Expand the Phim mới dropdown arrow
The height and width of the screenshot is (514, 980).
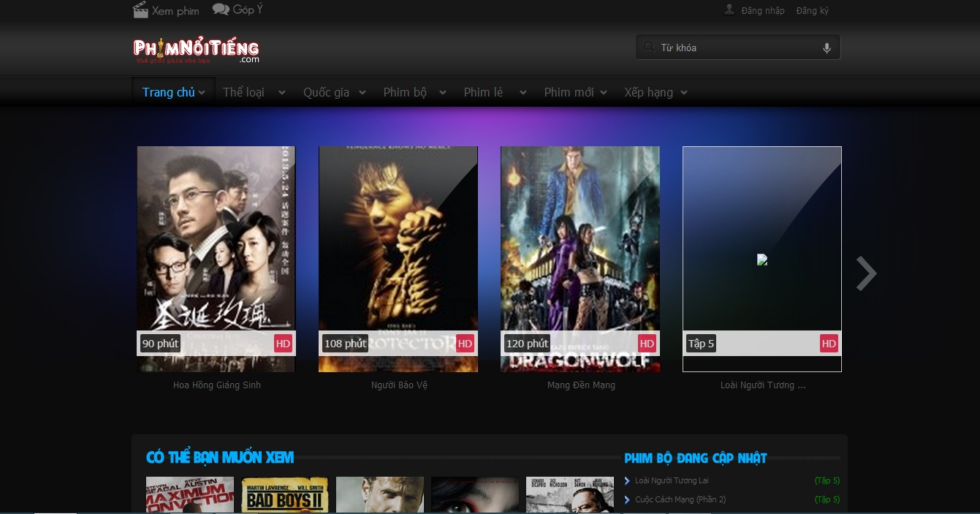[604, 93]
